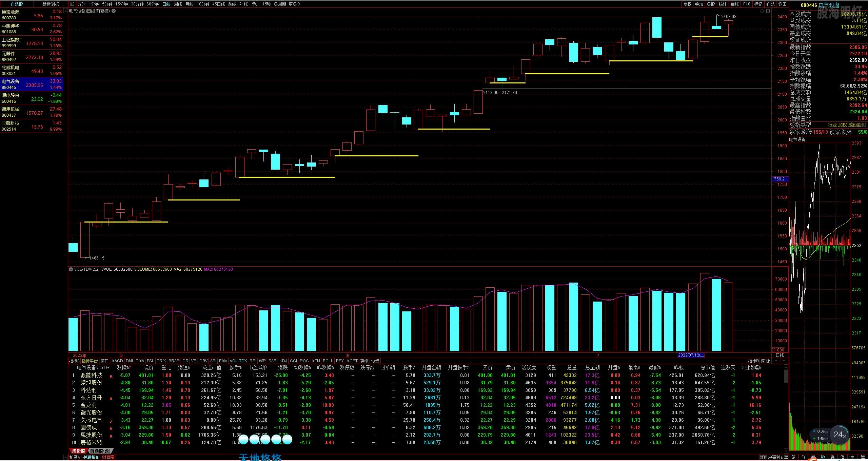Click the diamond icon above the chart
This screenshot has height=461, width=868.
pyautogui.click(x=762, y=11)
